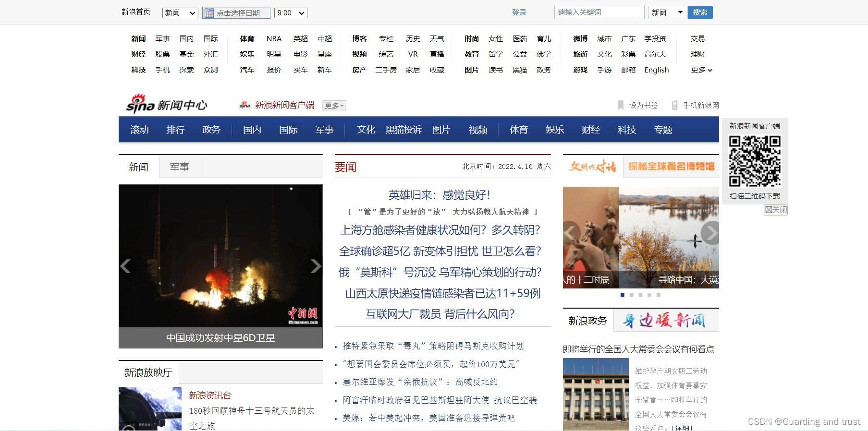The image size is (868, 431).
Task: Open headline 英雄归来：感觉良好!
Action: pyautogui.click(x=440, y=195)
